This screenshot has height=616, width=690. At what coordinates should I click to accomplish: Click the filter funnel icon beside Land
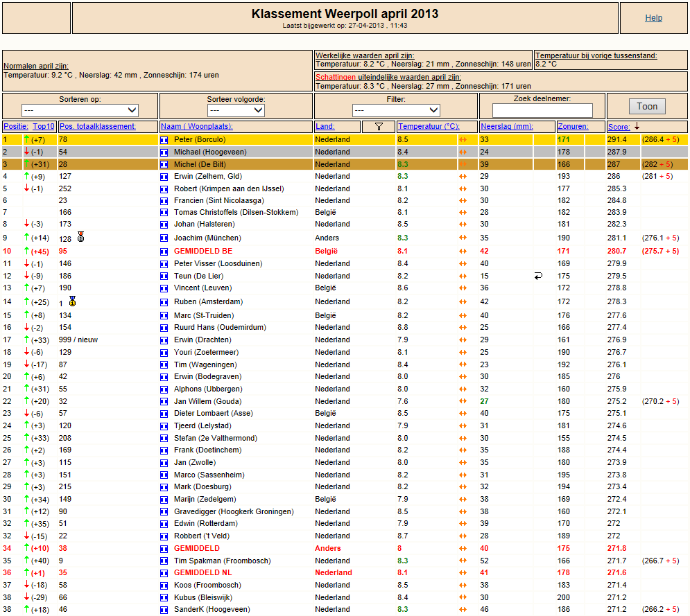pyautogui.click(x=379, y=127)
